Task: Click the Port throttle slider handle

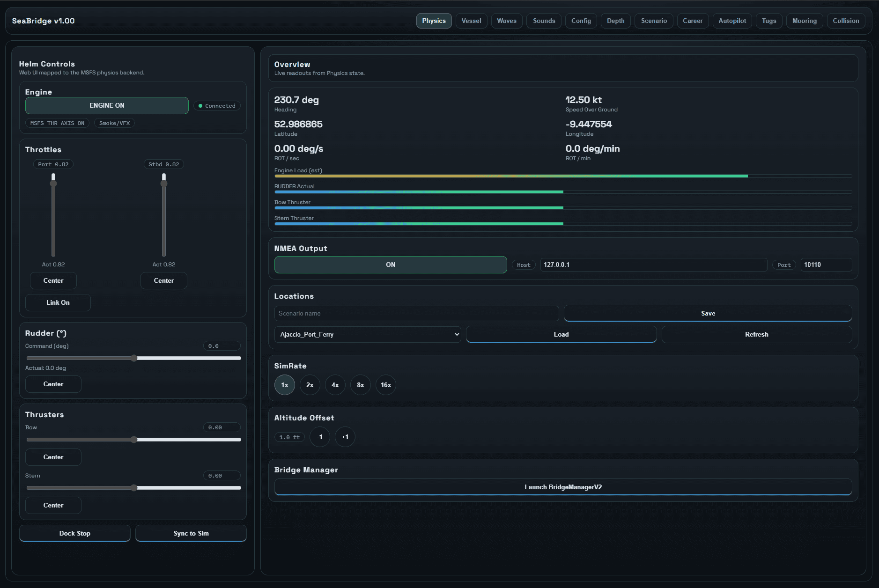Action: click(53, 183)
